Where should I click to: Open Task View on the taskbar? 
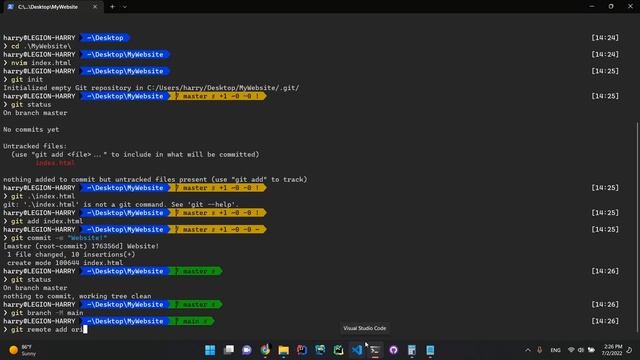pos(229,350)
